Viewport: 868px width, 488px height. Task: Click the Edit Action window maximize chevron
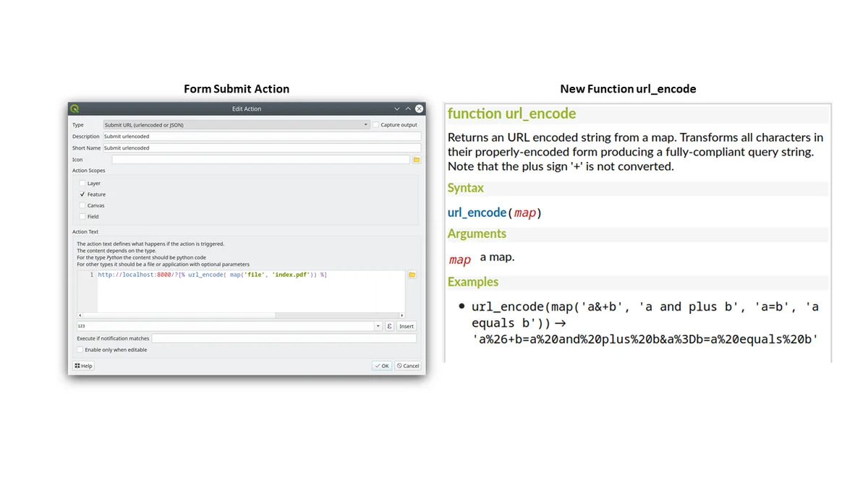point(408,108)
